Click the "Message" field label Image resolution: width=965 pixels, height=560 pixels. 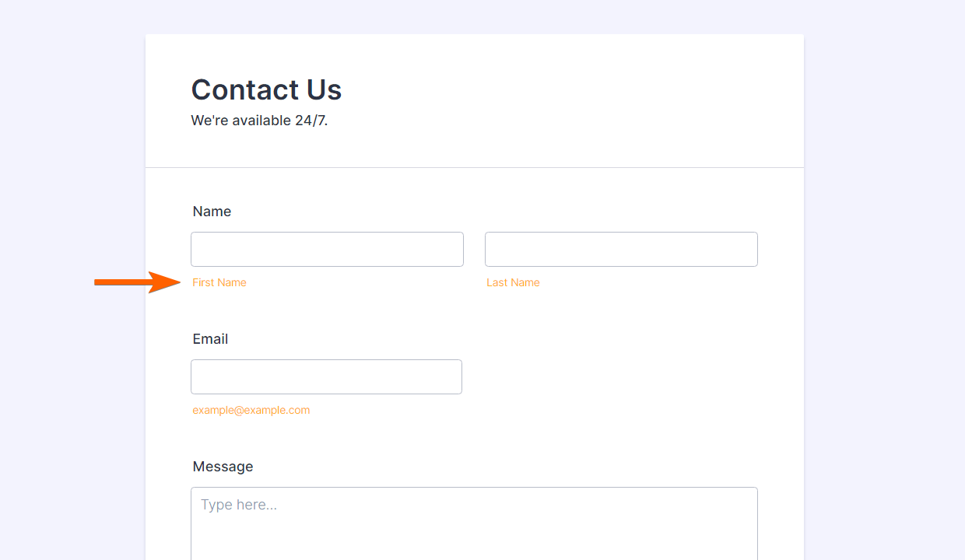point(223,467)
